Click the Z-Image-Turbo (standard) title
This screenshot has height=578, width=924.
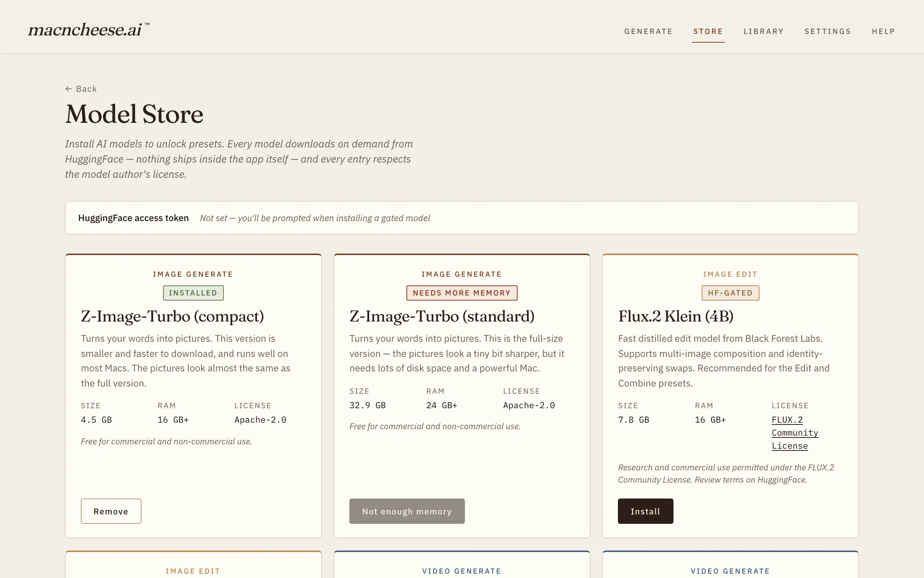tap(442, 316)
